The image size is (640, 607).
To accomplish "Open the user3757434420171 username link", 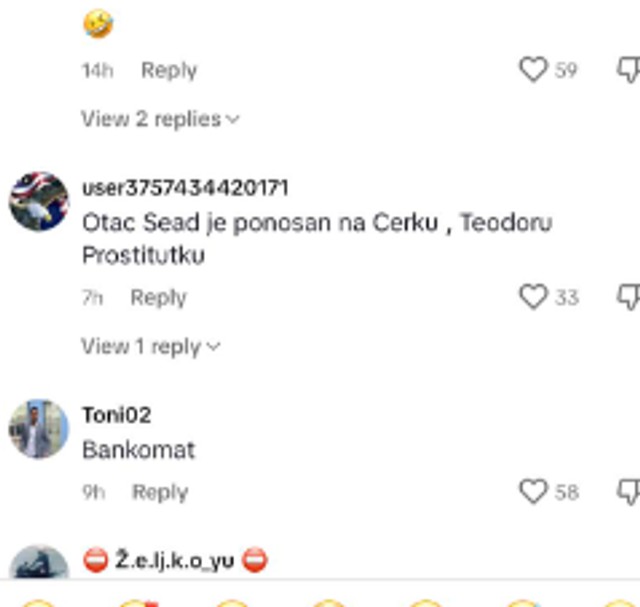I will pyautogui.click(x=185, y=188).
